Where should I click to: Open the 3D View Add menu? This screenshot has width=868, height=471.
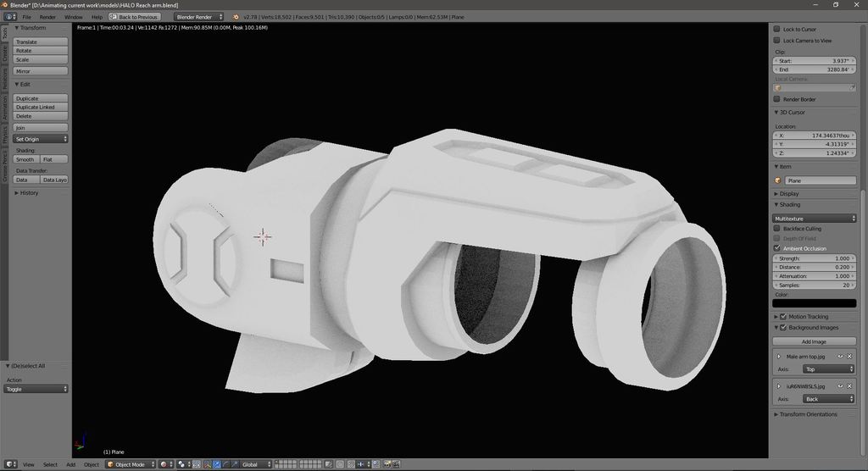tap(71, 464)
